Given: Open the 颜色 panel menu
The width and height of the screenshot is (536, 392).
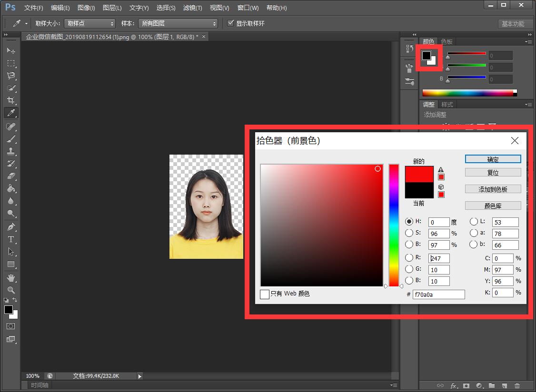Looking at the screenshot, I should pos(528,41).
